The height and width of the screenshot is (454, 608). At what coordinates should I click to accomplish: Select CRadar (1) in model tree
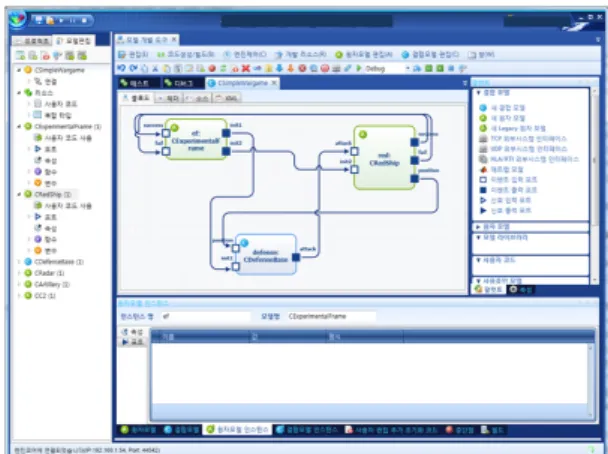click(49, 273)
